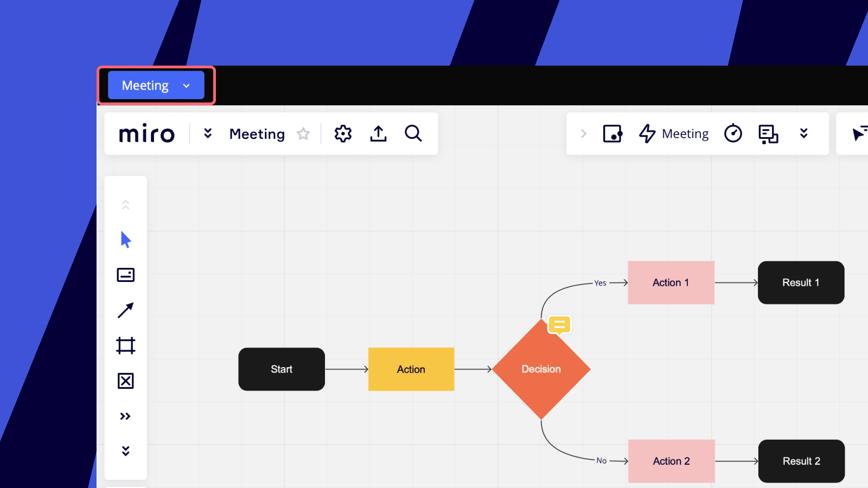Select the connection line arrow tool

[x=126, y=310]
